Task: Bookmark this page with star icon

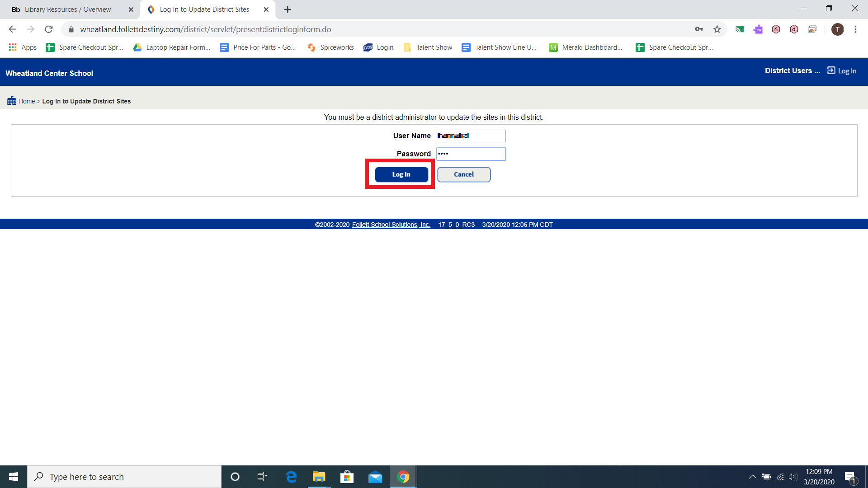Action: point(717,29)
